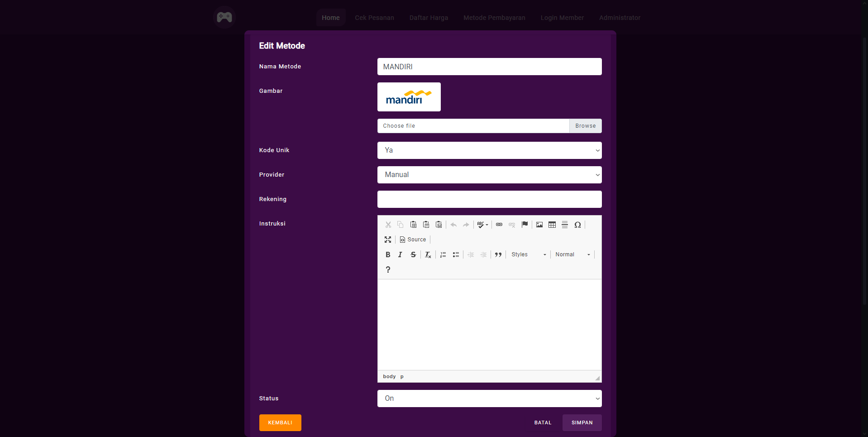The height and width of the screenshot is (437, 868).
Task: Open the Provider dropdown
Action: click(490, 175)
